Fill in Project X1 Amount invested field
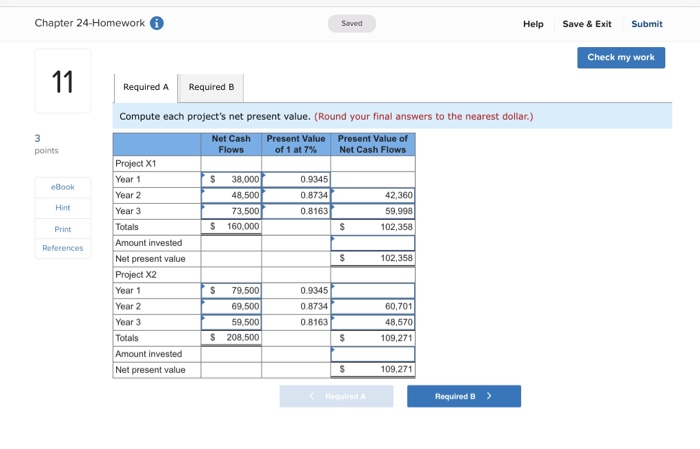The width and height of the screenshot is (700, 449). [x=373, y=243]
